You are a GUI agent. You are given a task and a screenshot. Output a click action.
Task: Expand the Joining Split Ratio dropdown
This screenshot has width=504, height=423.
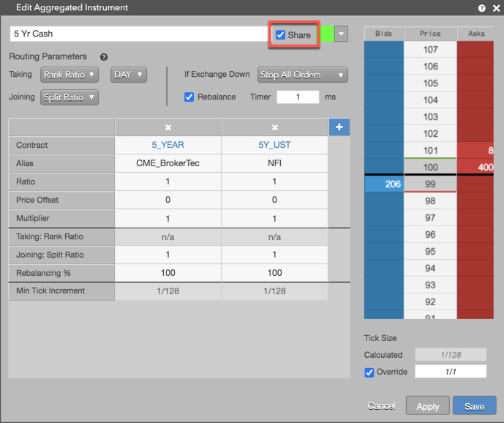coord(69,97)
